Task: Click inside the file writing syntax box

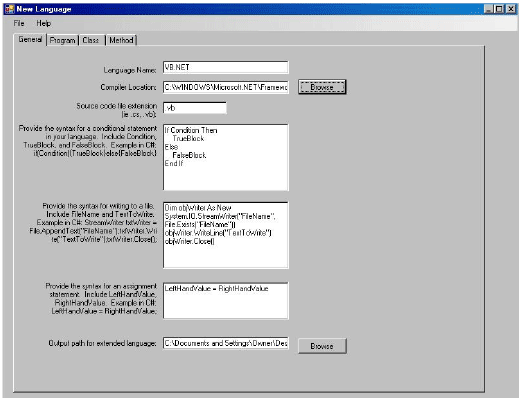Action: point(226,235)
